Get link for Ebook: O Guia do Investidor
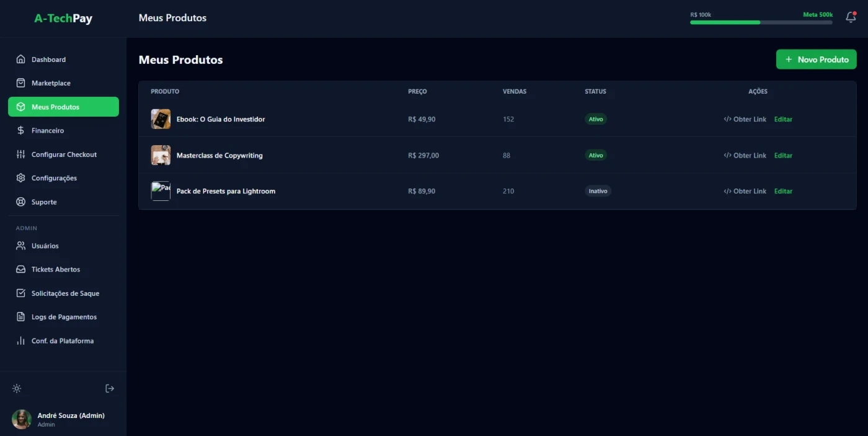Image resolution: width=868 pixels, height=436 pixels. point(745,119)
